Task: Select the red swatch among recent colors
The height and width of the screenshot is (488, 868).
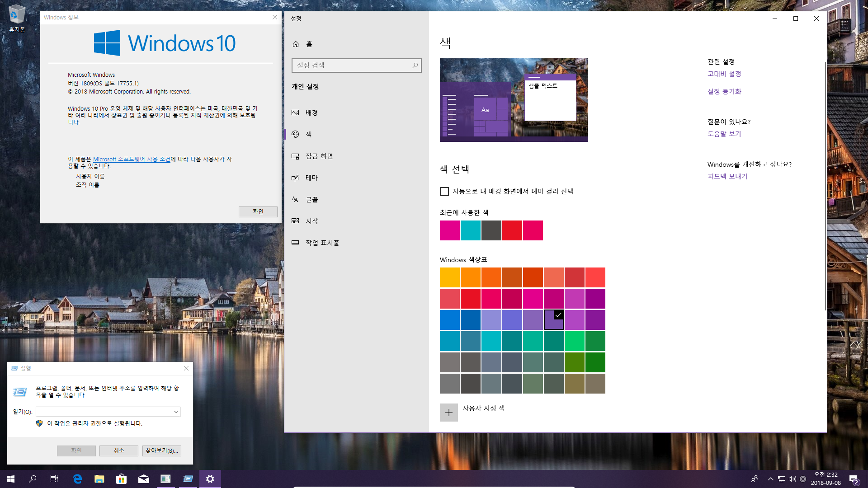Action: coord(512,230)
